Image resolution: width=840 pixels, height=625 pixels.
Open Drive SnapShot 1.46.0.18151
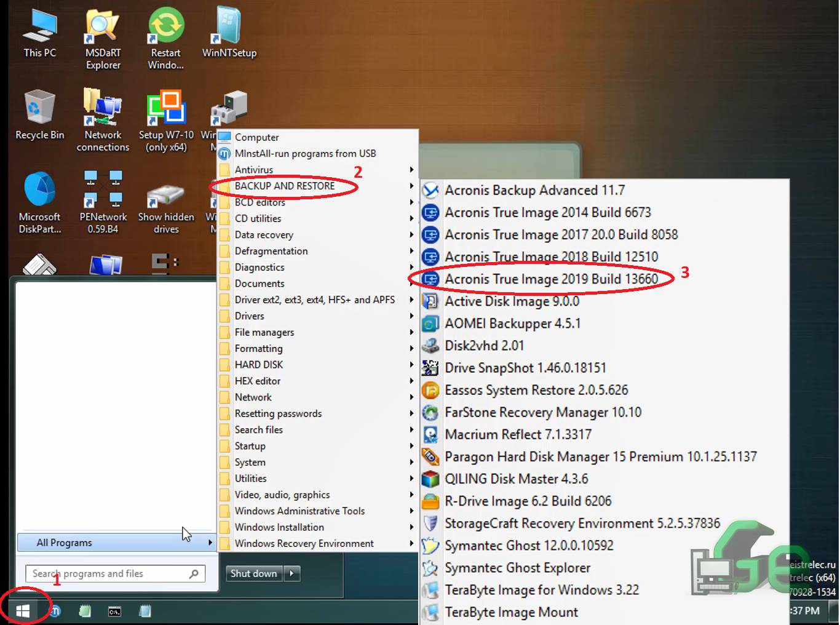pyautogui.click(x=604, y=367)
